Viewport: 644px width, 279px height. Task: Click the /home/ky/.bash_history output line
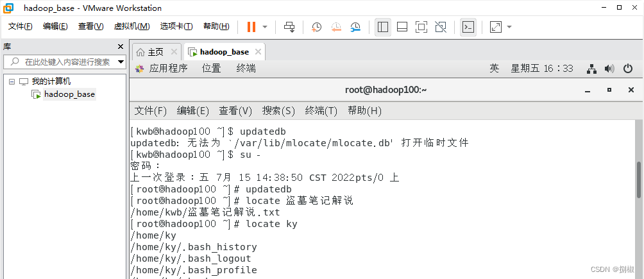point(194,247)
